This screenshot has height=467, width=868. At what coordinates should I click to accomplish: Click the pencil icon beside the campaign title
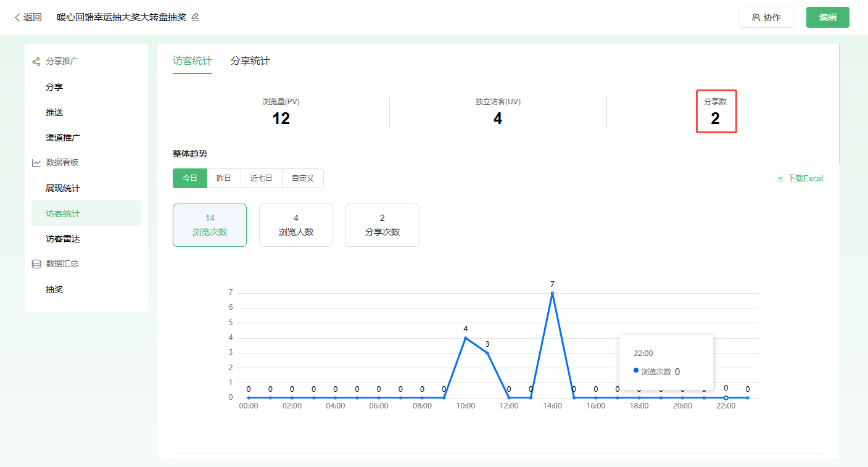pos(196,17)
